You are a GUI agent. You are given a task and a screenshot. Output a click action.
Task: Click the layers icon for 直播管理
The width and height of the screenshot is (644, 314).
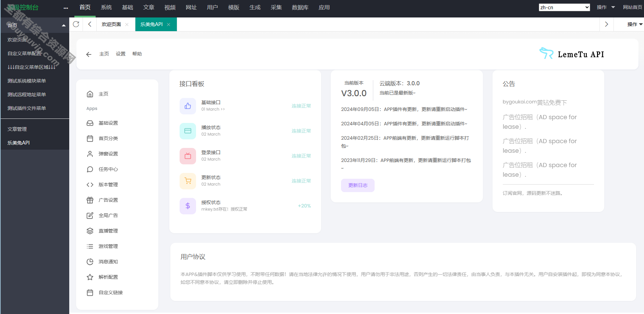(x=90, y=231)
